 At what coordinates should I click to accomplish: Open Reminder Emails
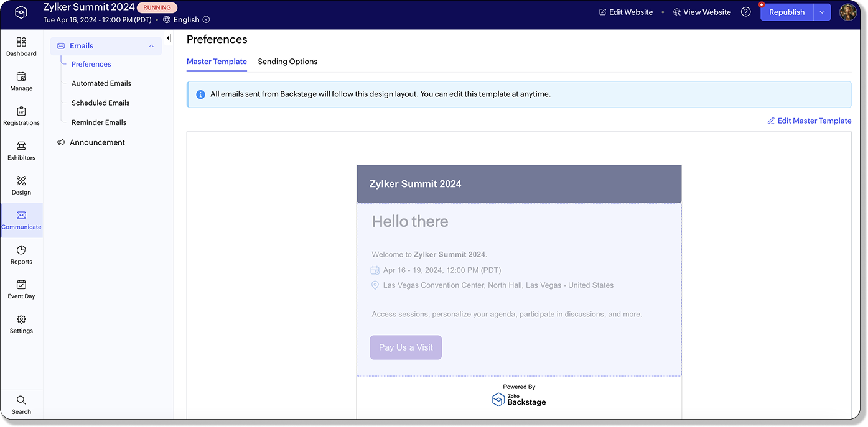[x=99, y=122]
